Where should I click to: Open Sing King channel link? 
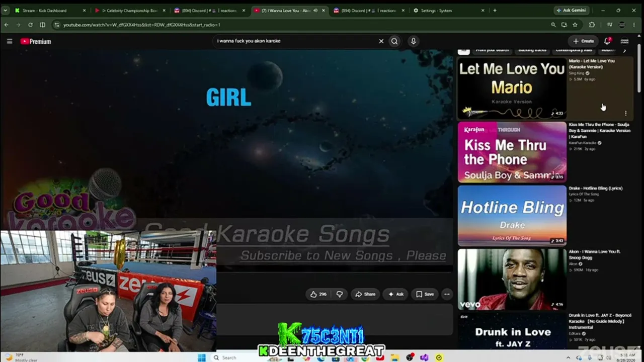click(577, 73)
